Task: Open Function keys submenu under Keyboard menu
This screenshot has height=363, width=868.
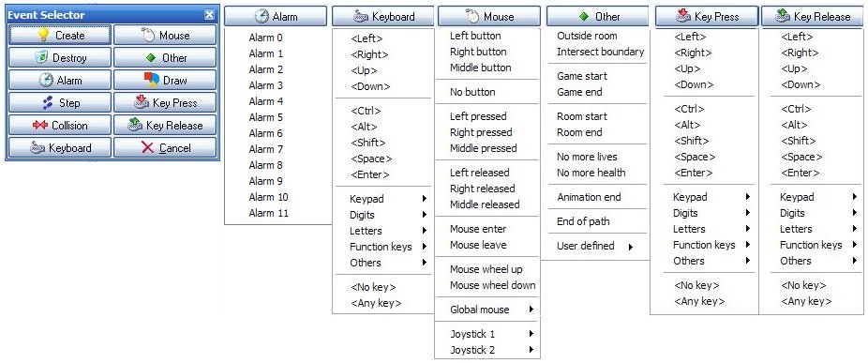Action: click(x=383, y=247)
